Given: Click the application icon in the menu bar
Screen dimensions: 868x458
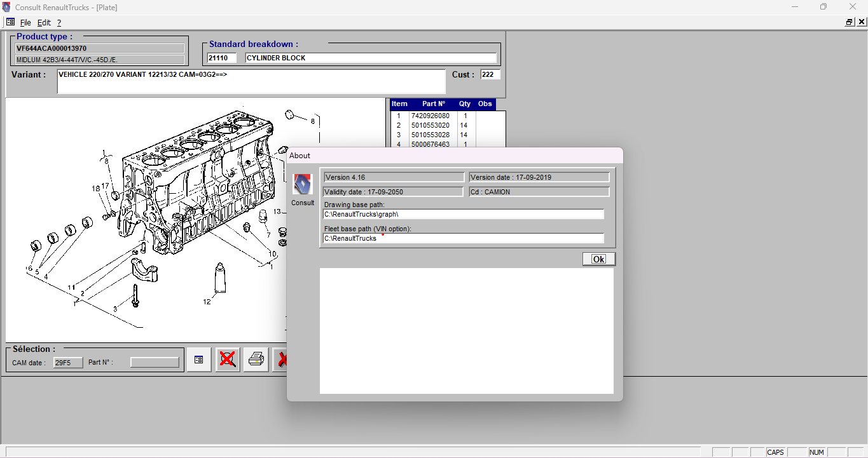Looking at the screenshot, I should (x=10, y=22).
